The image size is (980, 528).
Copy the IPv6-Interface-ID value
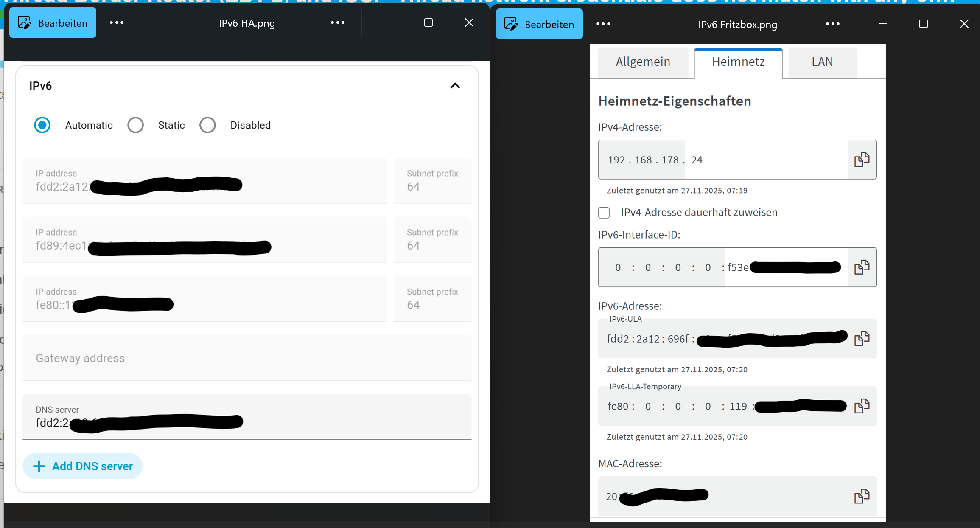[861, 267]
